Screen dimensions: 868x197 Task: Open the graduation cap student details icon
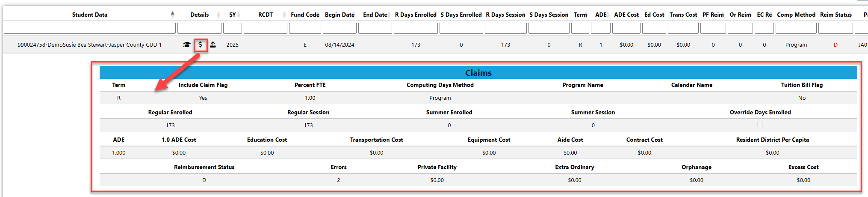(x=186, y=45)
